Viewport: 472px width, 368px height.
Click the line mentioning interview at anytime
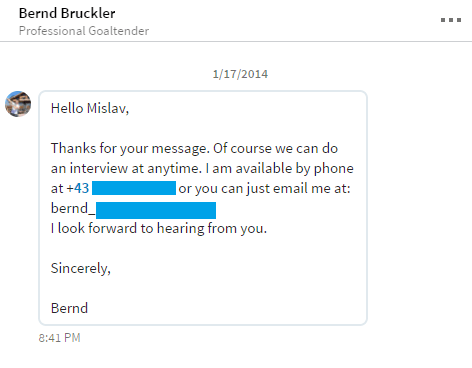[x=202, y=169]
